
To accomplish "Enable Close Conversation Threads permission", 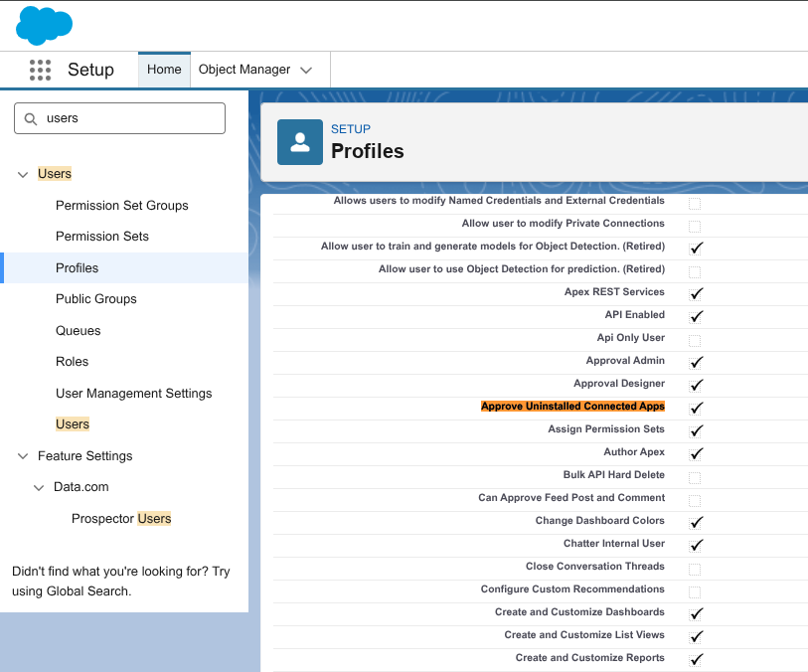I will [x=696, y=567].
